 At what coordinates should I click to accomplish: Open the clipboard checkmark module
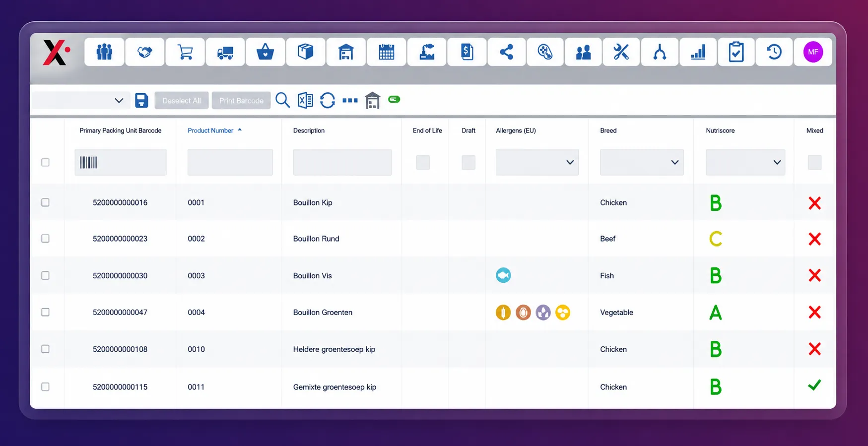pos(736,52)
